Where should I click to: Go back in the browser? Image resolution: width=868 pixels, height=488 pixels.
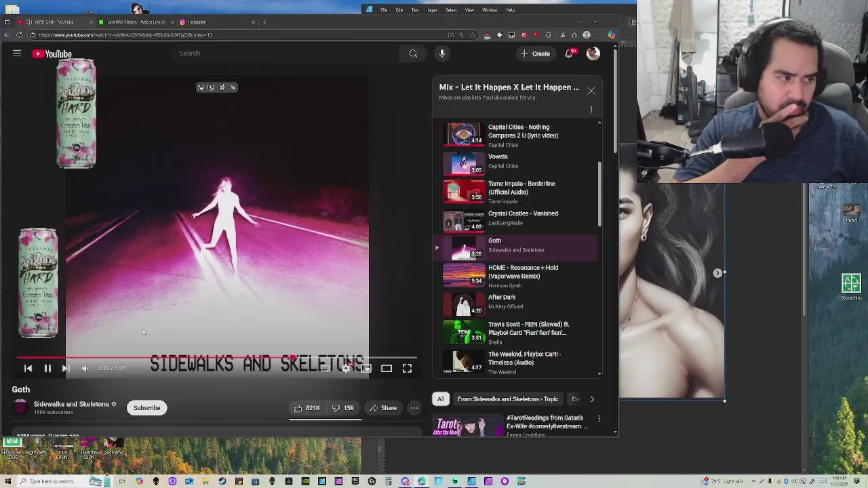8,35
